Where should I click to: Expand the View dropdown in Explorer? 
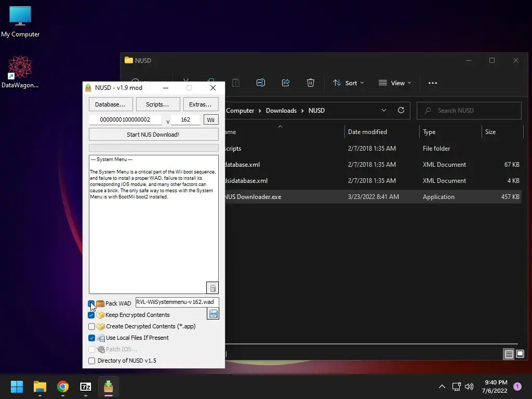coord(395,83)
